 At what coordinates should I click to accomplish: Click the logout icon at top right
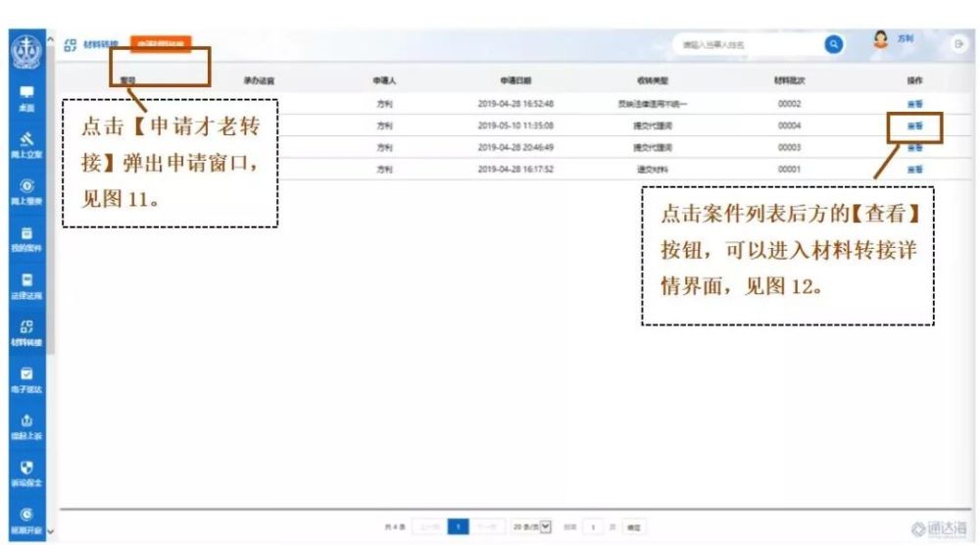[958, 44]
